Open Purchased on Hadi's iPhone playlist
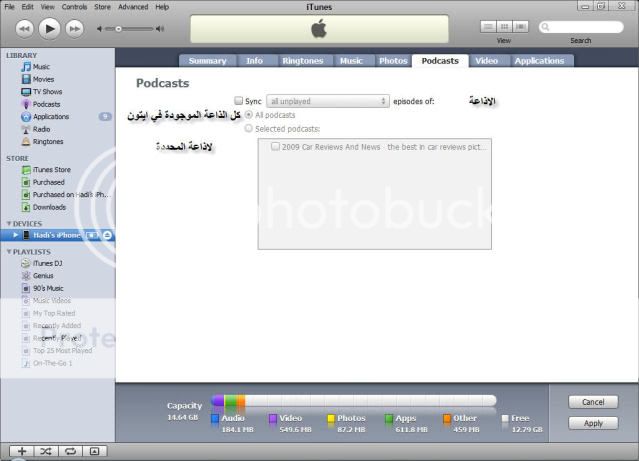 71,195
